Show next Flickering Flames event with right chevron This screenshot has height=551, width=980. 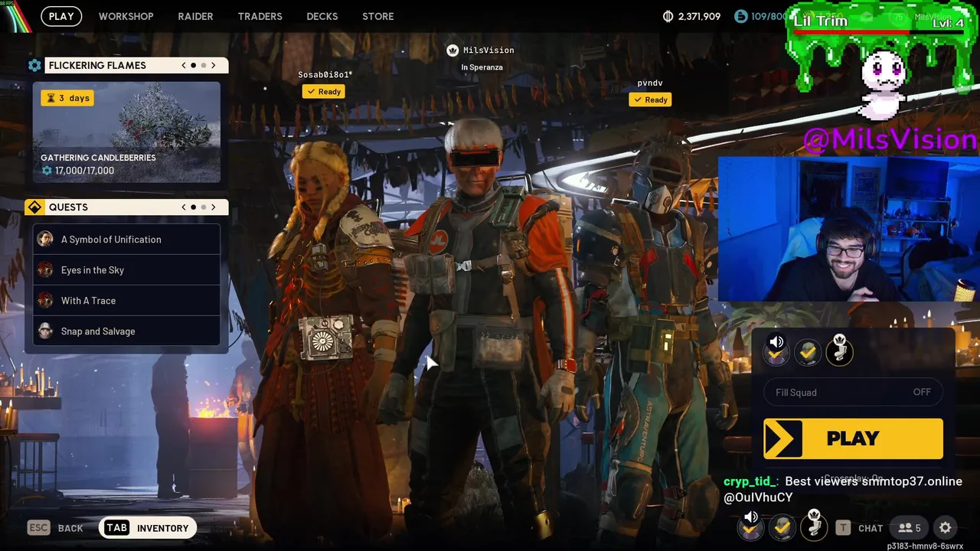click(x=214, y=66)
